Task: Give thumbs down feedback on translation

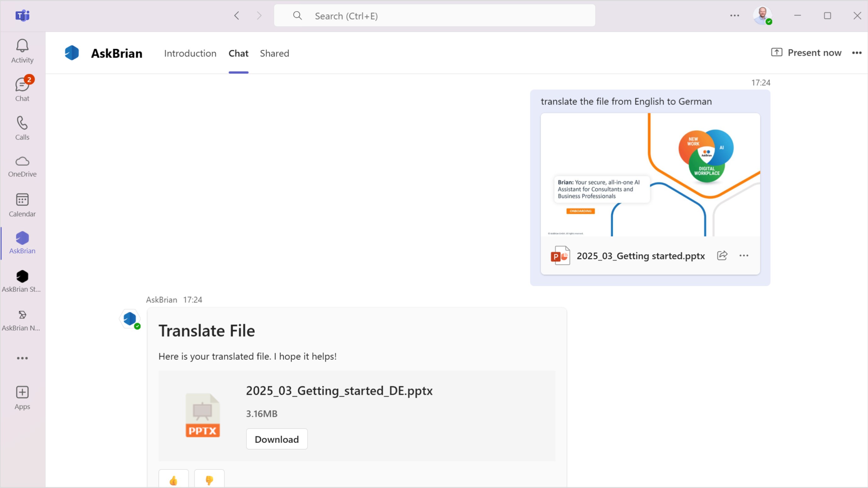Action: click(x=209, y=480)
